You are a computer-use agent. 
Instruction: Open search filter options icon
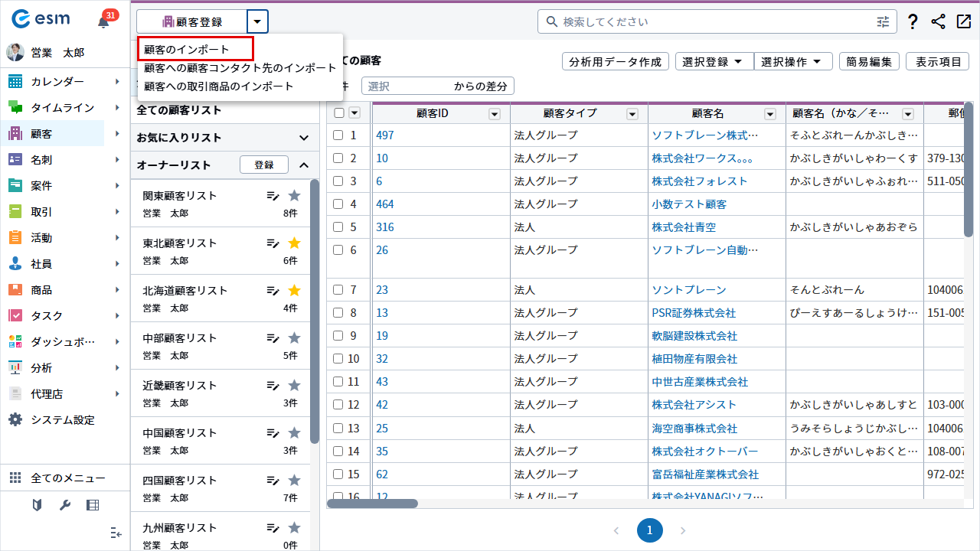tap(883, 22)
